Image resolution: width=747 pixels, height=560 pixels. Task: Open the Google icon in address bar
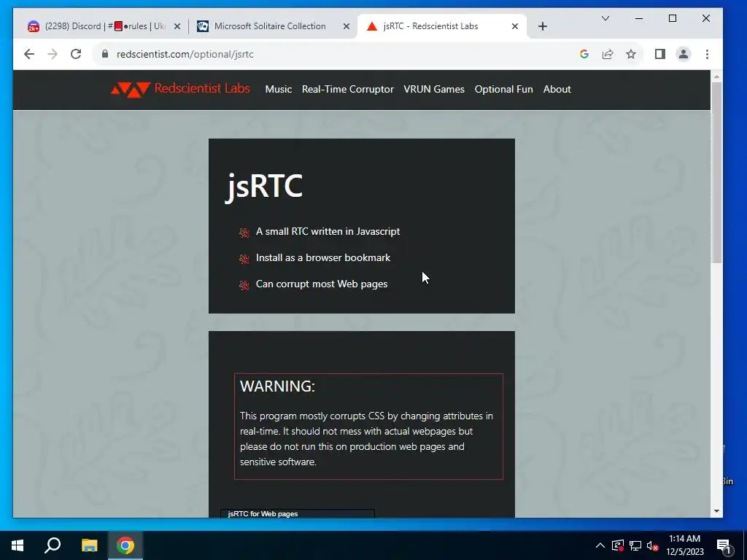(x=584, y=54)
